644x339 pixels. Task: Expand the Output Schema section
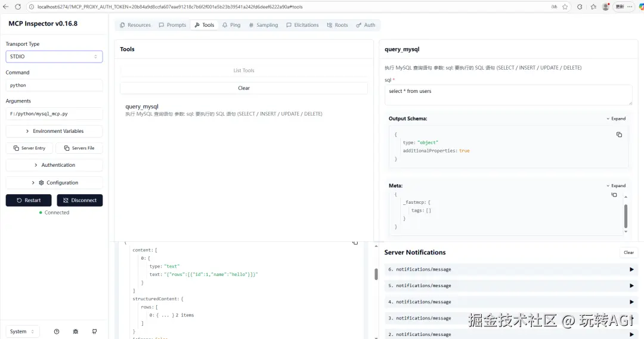click(616, 119)
